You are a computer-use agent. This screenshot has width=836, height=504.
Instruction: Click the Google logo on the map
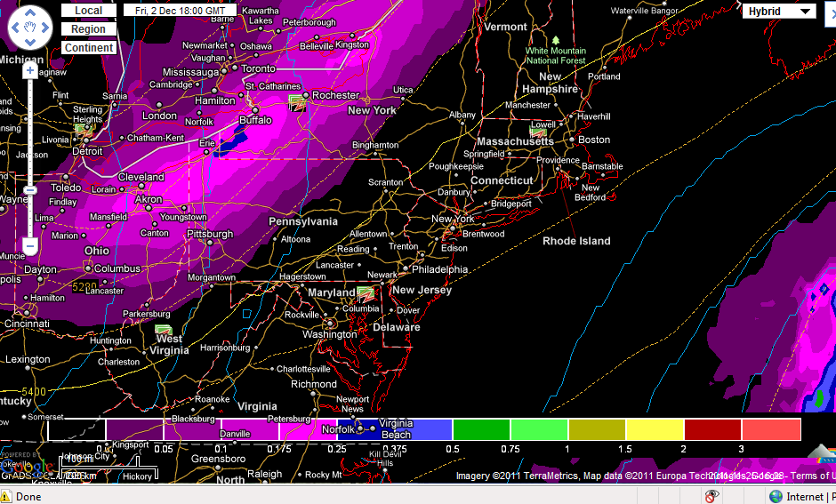click(27, 468)
